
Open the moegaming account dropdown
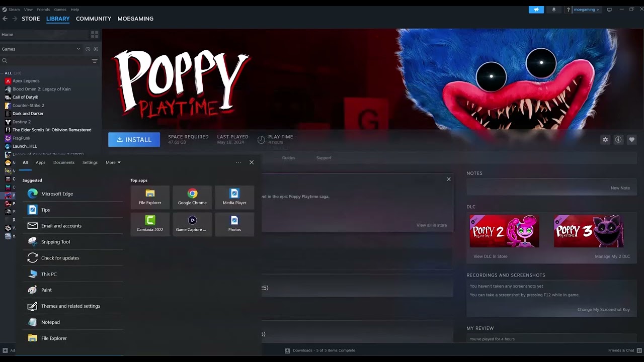pyautogui.click(x=587, y=10)
